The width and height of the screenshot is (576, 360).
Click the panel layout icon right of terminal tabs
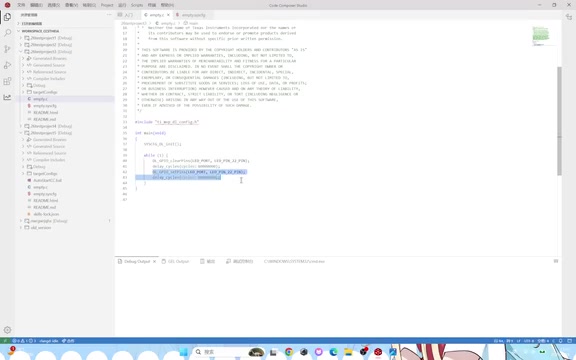(x=556, y=261)
